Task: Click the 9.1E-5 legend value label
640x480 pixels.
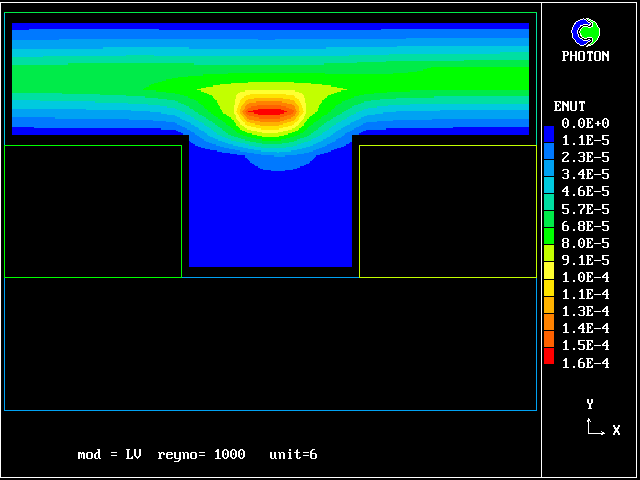Action: 585,260
